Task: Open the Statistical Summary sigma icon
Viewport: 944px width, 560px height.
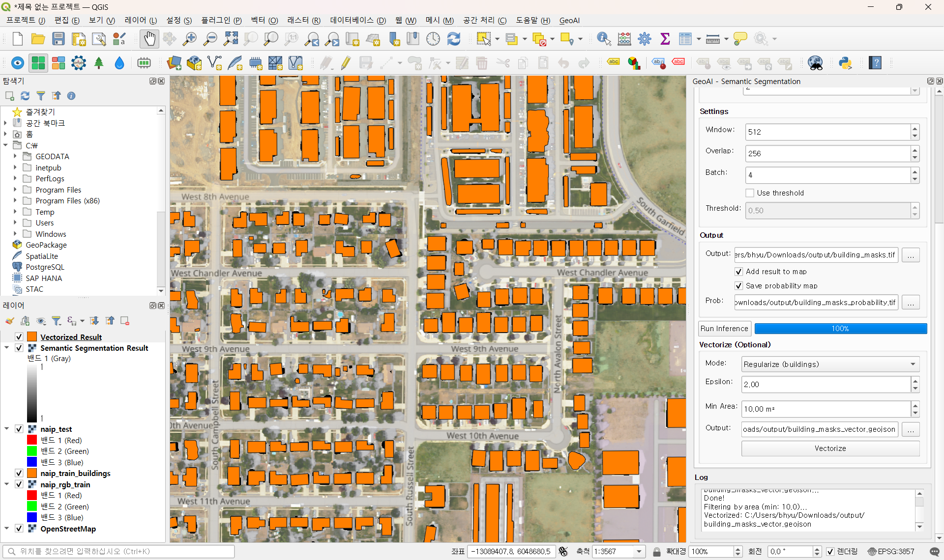Action: pos(665,39)
